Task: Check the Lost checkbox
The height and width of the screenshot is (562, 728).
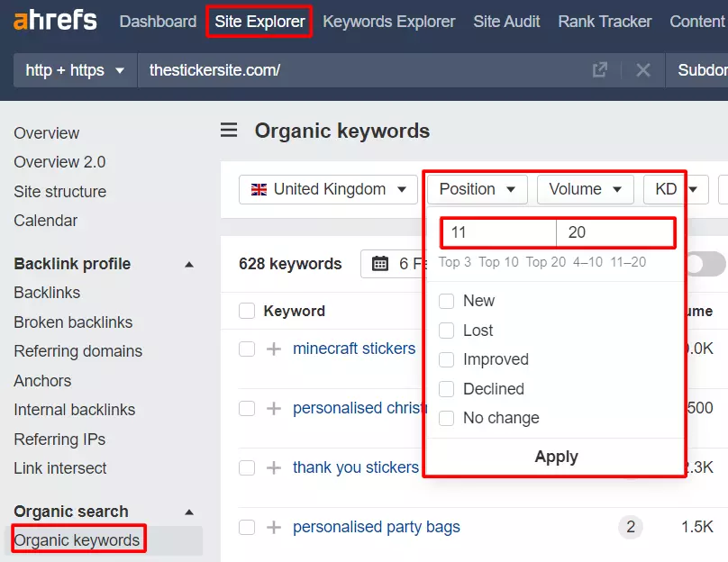Action: [446, 331]
